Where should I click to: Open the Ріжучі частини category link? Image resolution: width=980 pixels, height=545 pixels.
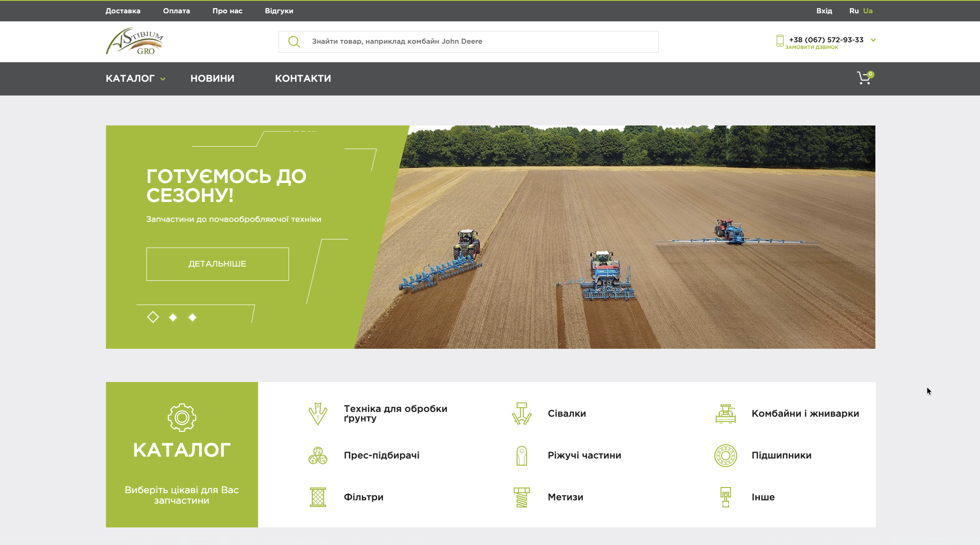(584, 456)
